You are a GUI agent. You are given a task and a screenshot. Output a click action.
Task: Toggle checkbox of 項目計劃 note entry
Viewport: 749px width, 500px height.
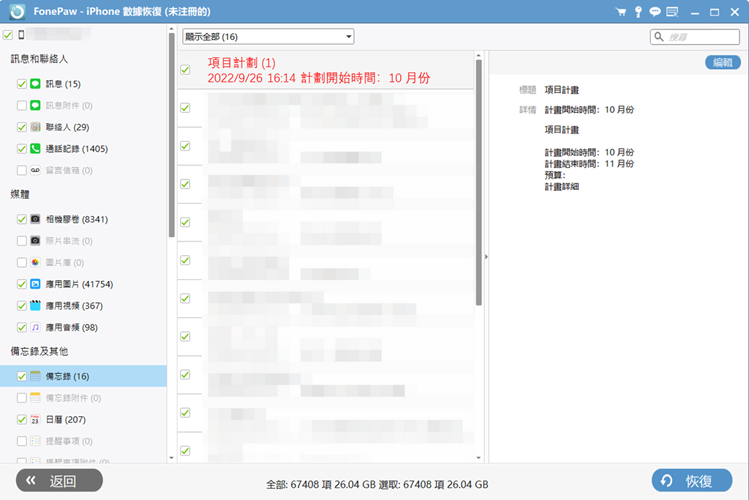click(185, 70)
